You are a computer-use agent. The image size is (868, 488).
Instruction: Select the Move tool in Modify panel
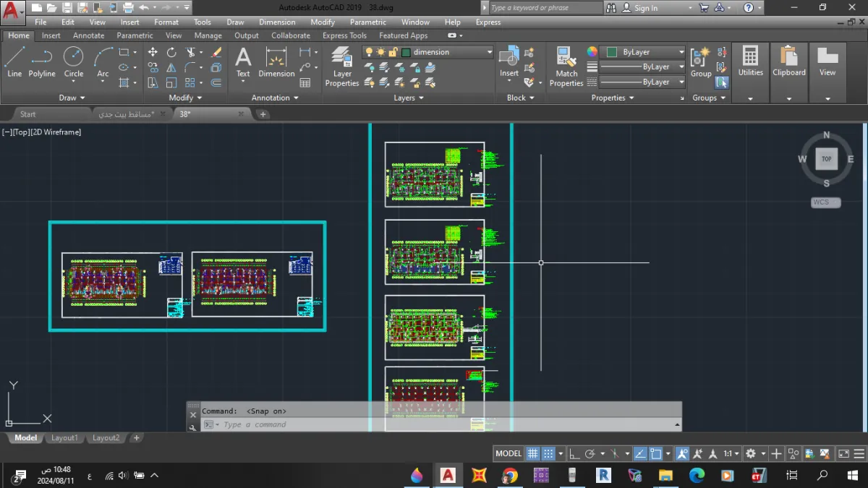(x=153, y=51)
